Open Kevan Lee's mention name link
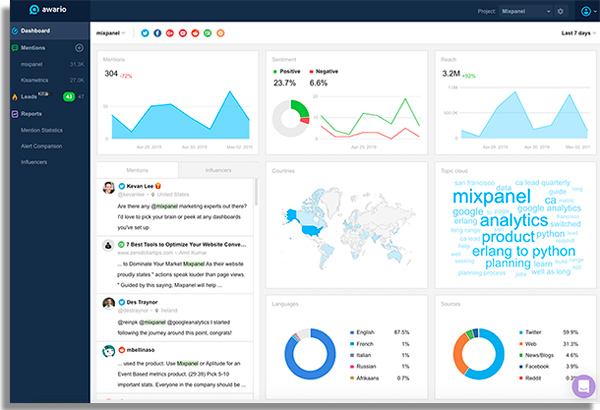Image resolution: width=600 pixels, height=410 pixels. point(140,186)
